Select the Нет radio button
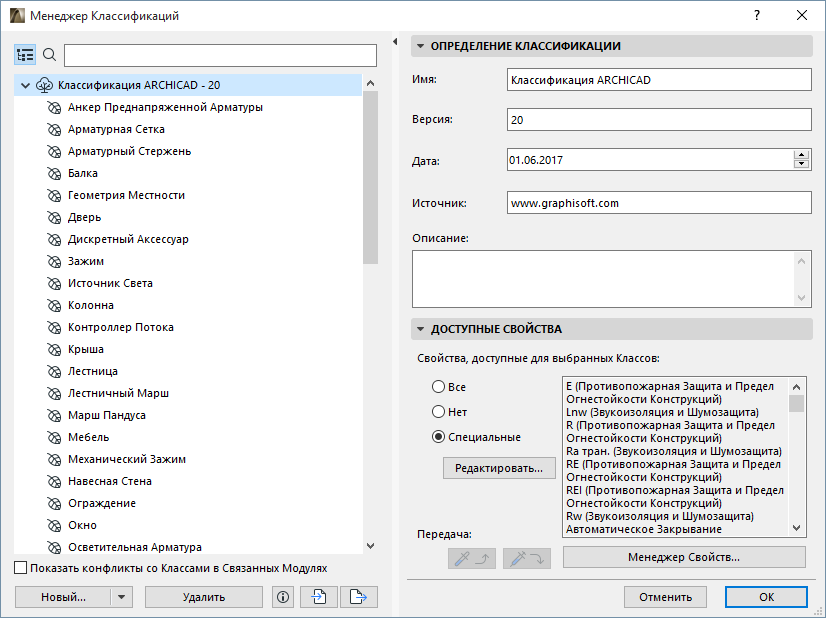826x618 pixels. tap(438, 411)
